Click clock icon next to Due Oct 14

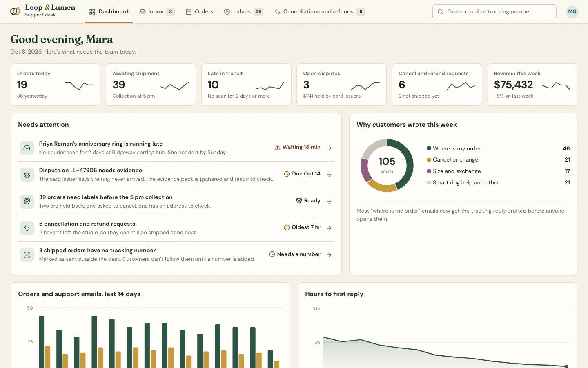click(x=287, y=174)
